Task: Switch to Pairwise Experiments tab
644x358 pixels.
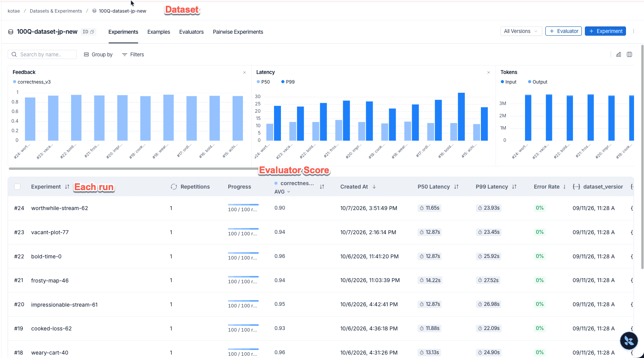Action: (x=238, y=32)
